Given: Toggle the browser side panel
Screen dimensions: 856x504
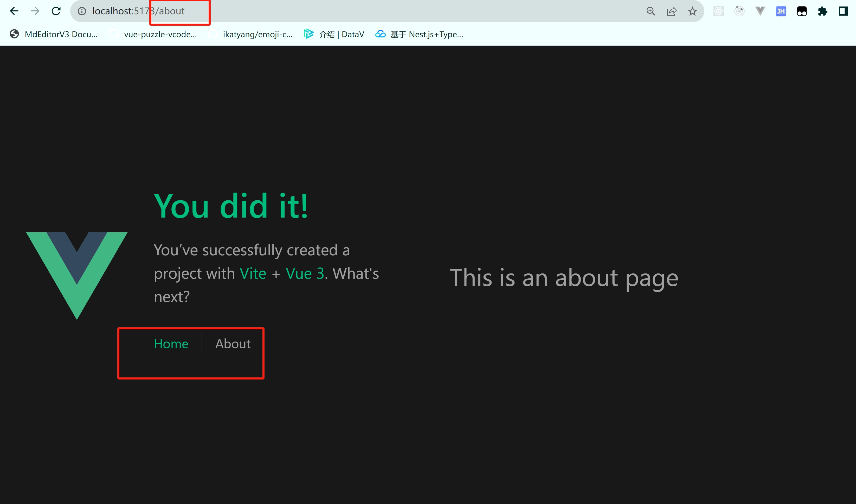Looking at the screenshot, I should click(843, 11).
